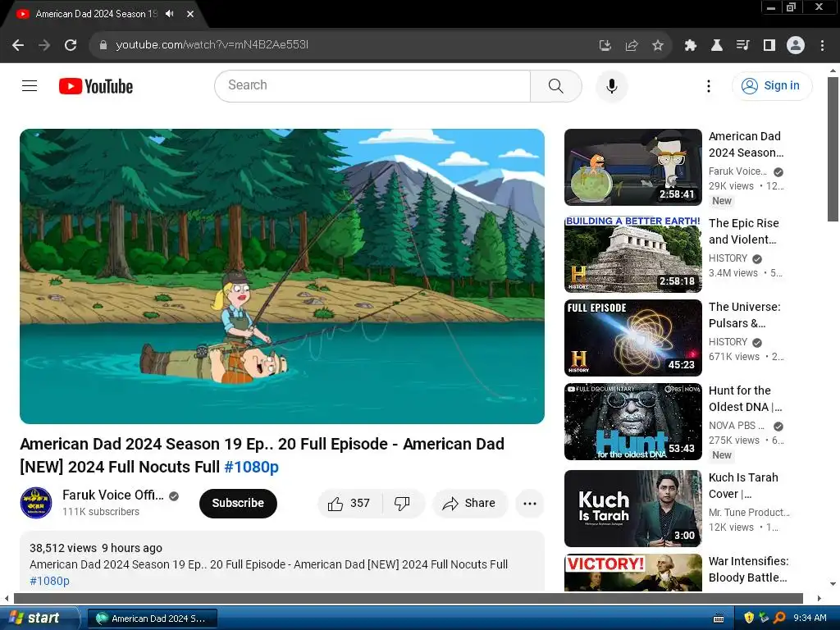Open YouTube hamburger guide menu
Image resolution: width=840 pixels, height=630 pixels.
tap(30, 85)
